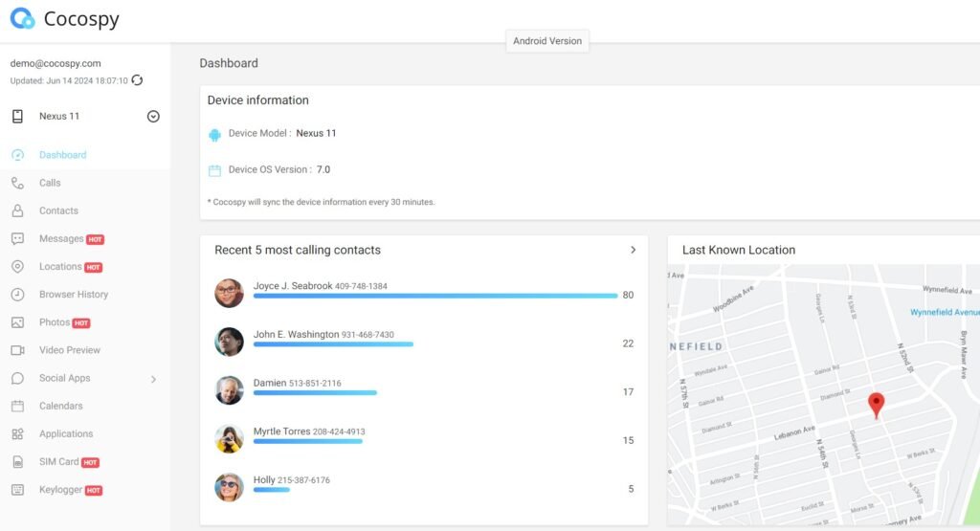Go to Contacts in the sidebar
The height and width of the screenshot is (531, 980).
(58, 210)
